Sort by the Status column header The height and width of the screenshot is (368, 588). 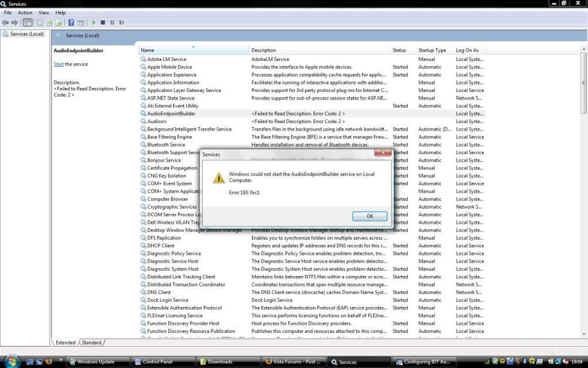click(x=403, y=50)
